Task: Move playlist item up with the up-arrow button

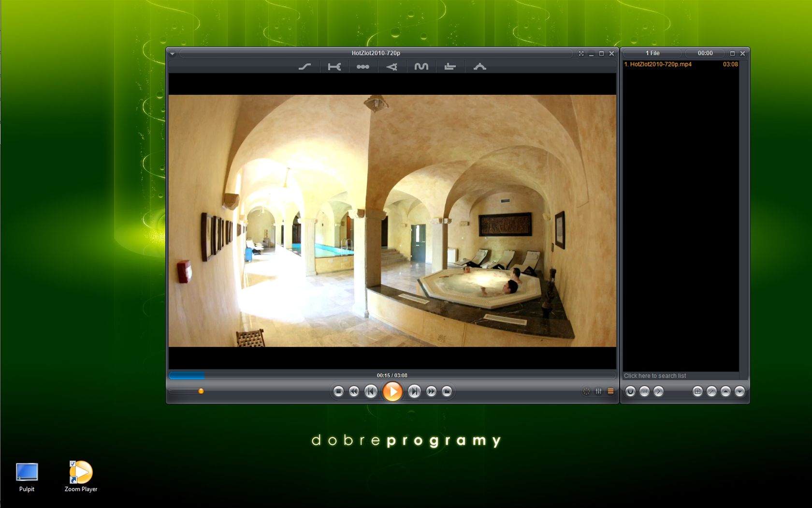Action: click(725, 391)
